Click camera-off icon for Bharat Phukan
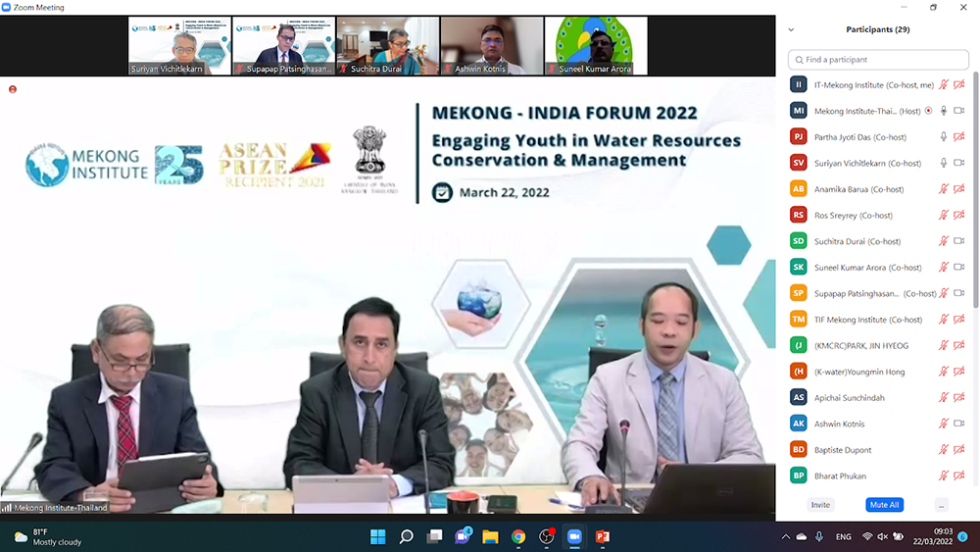Viewport: 980px width, 552px height. tap(958, 476)
